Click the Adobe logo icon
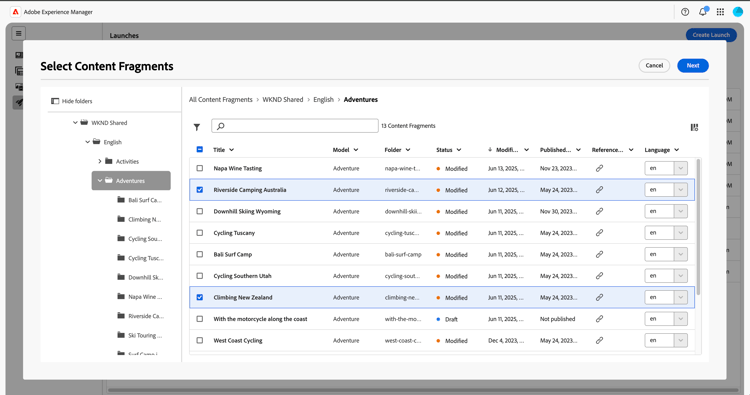 pos(15,12)
